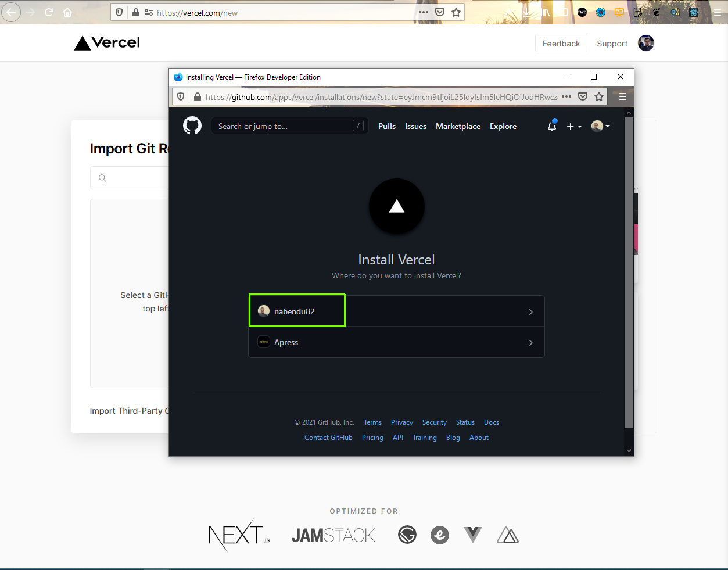Save vercel.com page to Pocket
The width and height of the screenshot is (728, 570).
coord(440,12)
